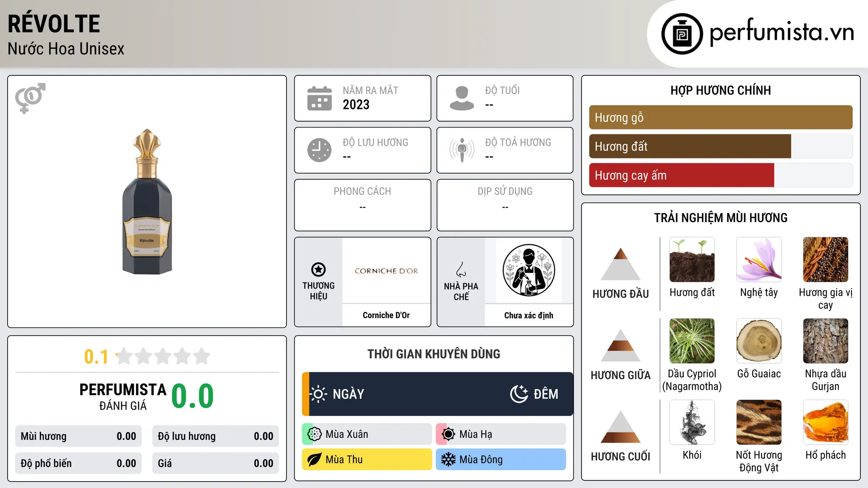Click the RÉVOLTE title text
868x488 pixels.
click(x=54, y=24)
